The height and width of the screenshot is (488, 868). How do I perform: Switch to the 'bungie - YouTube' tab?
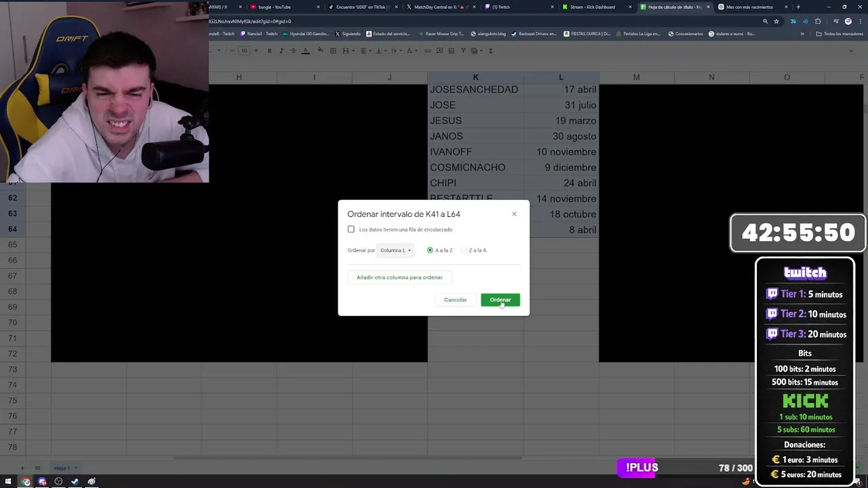(x=283, y=7)
